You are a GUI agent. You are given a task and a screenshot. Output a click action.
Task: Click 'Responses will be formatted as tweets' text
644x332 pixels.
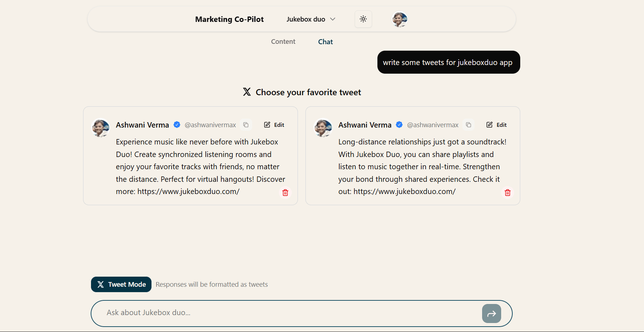212,284
